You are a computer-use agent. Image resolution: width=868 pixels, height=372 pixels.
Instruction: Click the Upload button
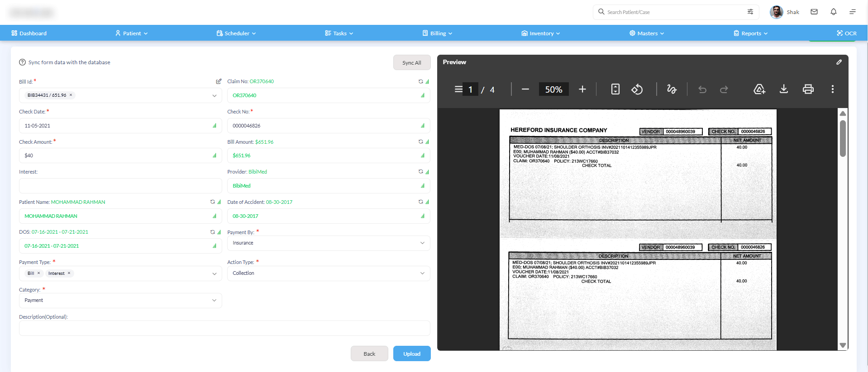[x=412, y=353]
